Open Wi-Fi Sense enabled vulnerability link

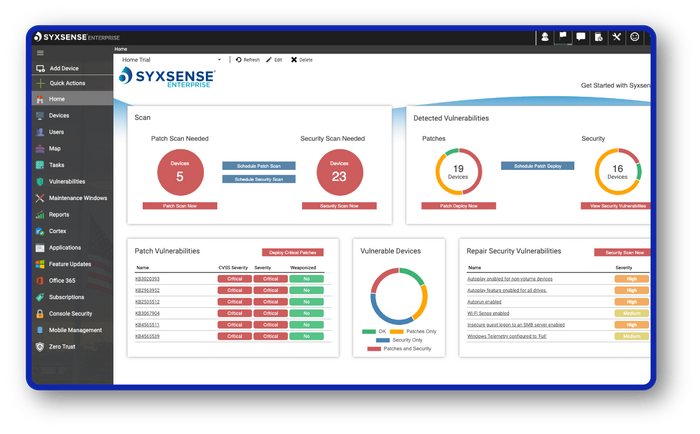[488, 313]
